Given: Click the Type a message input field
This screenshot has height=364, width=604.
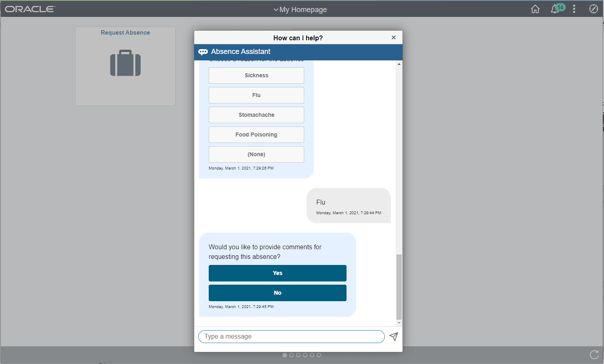Looking at the screenshot, I should click(x=290, y=337).
